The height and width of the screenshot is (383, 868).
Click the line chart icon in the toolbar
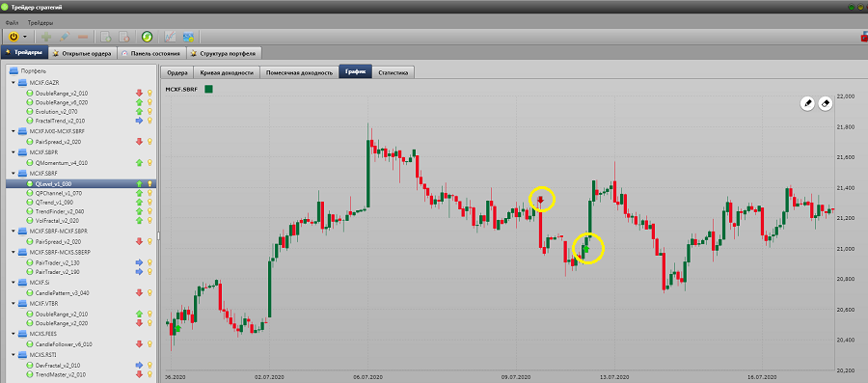pos(171,37)
